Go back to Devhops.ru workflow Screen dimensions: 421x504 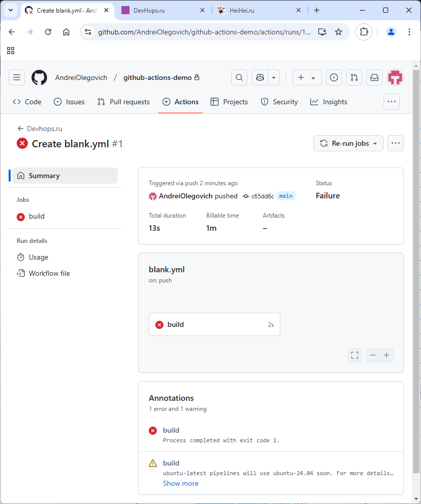pyautogui.click(x=40, y=129)
